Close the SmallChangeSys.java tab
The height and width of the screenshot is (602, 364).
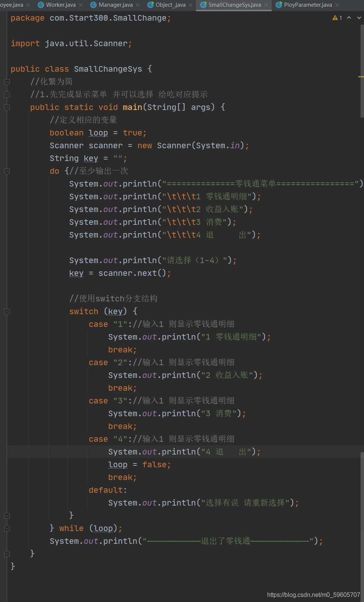pos(266,5)
